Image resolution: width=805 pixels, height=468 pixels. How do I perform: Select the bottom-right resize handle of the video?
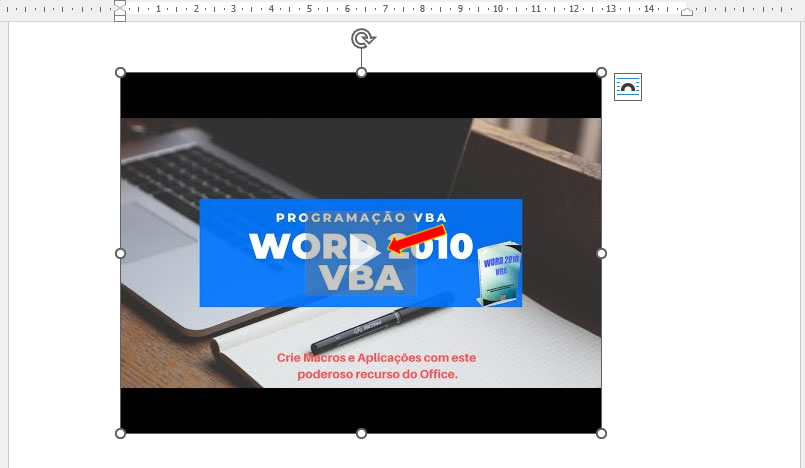pos(601,433)
